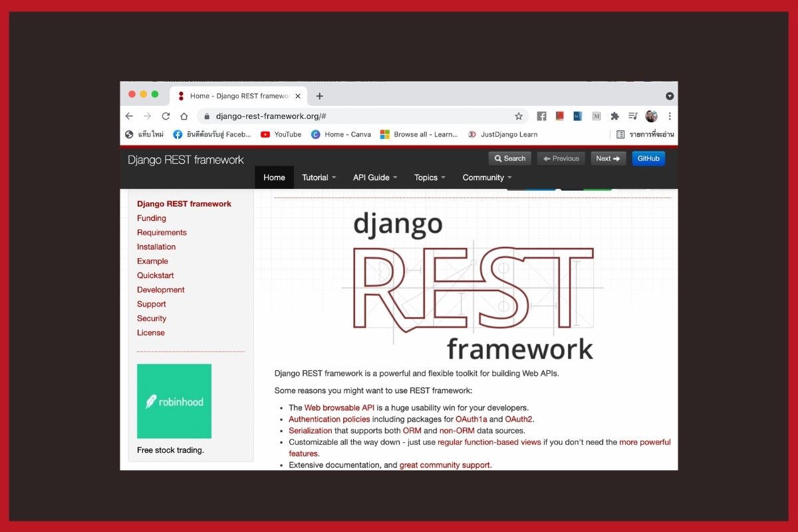This screenshot has height=532, width=798.
Task: Bookmark this page with the star icon
Action: pyautogui.click(x=519, y=116)
